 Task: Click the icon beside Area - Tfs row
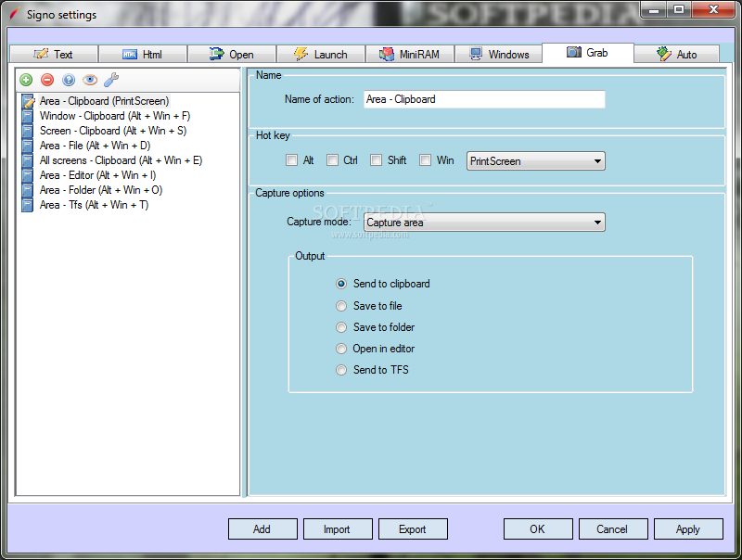click(x=28, y=205)
